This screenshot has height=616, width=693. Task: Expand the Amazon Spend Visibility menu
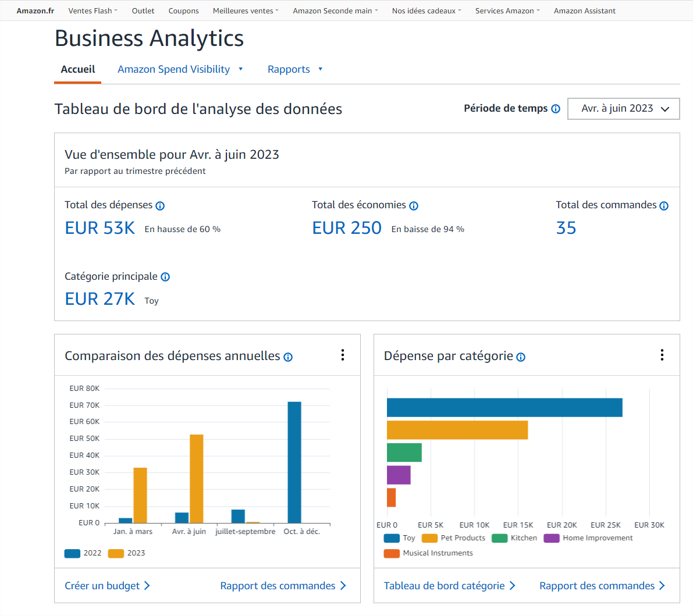click(x=180, y=69)
